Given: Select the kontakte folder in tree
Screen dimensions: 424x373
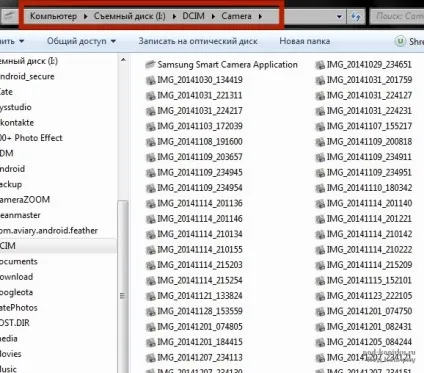Looking at the screenshot, I should [x=17, y=122].
